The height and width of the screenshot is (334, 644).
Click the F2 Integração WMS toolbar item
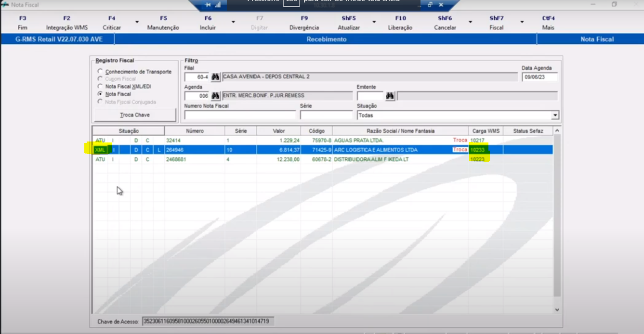point(67,23)
